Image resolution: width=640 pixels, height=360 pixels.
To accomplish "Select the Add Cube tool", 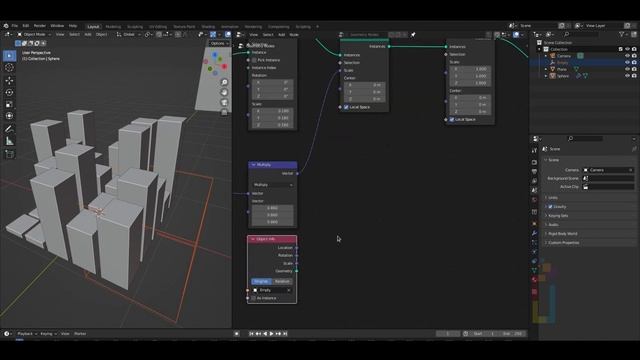I will click(x=9, y=154).
